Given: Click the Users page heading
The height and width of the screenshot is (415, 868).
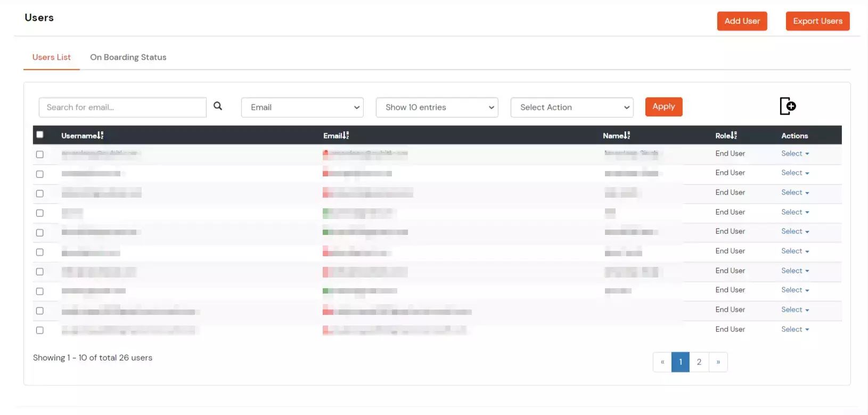Looking at the screenshot, I should [x=39, y=18].
